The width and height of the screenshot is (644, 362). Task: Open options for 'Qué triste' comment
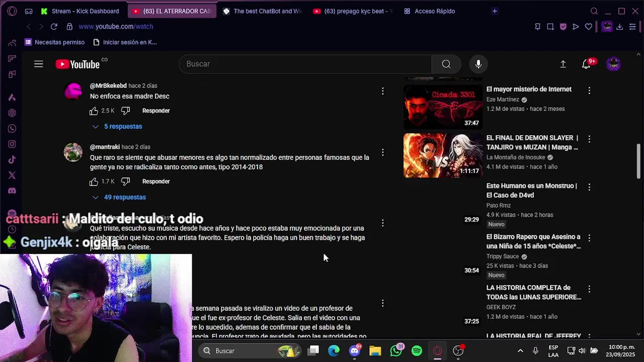click(x=383, y=223)
